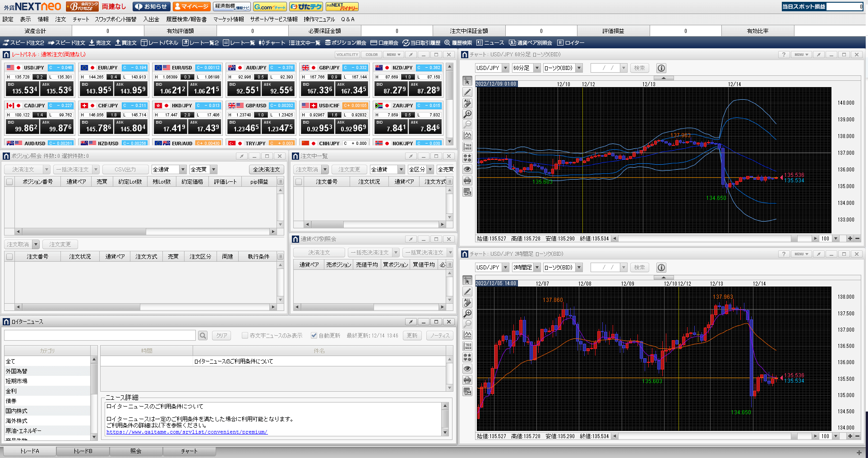The width and height of the screenshot is (868, 458).
Task: Click the 更新 button in ロイターニュース
Action: (412, 336)
